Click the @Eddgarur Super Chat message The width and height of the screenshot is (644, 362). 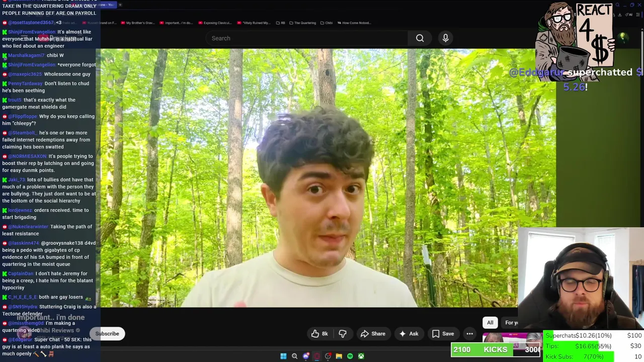coord(47,347)
